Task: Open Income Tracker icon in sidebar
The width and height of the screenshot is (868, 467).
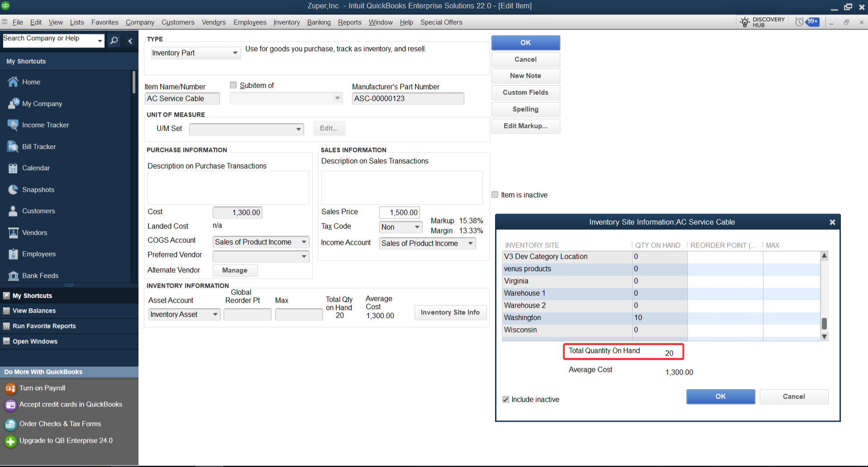Action: [13, 125]
